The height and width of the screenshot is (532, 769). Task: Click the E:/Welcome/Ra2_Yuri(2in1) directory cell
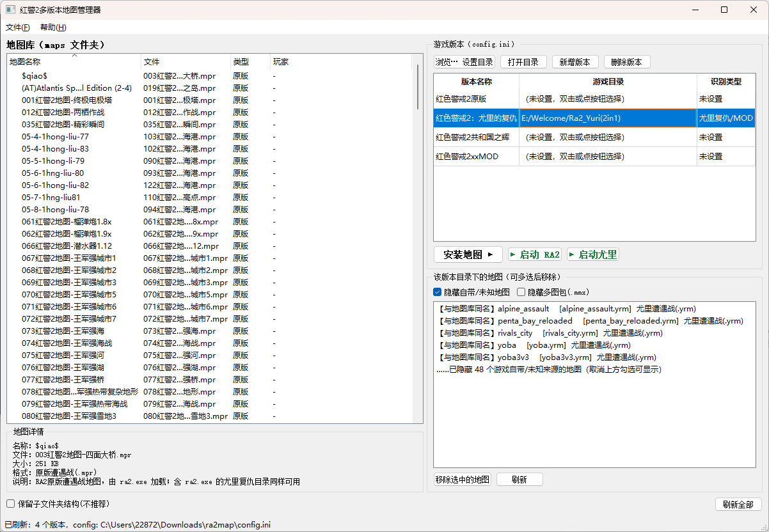pos(608,118)
